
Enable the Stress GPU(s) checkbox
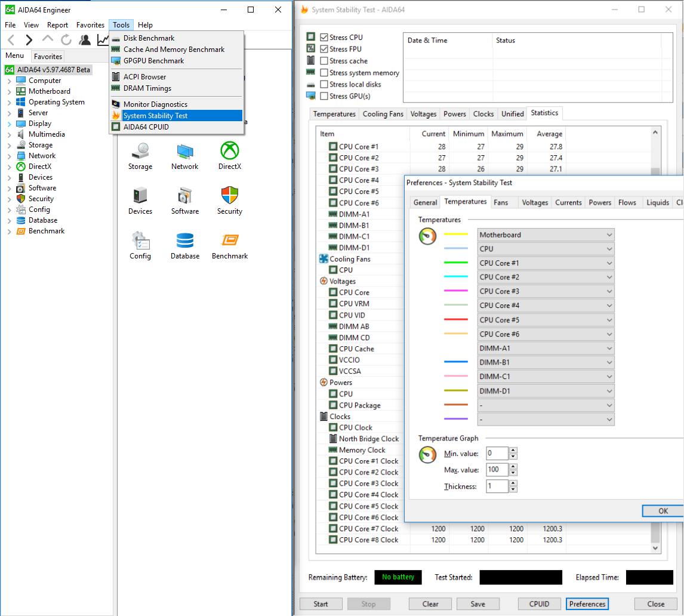[324, 96]
